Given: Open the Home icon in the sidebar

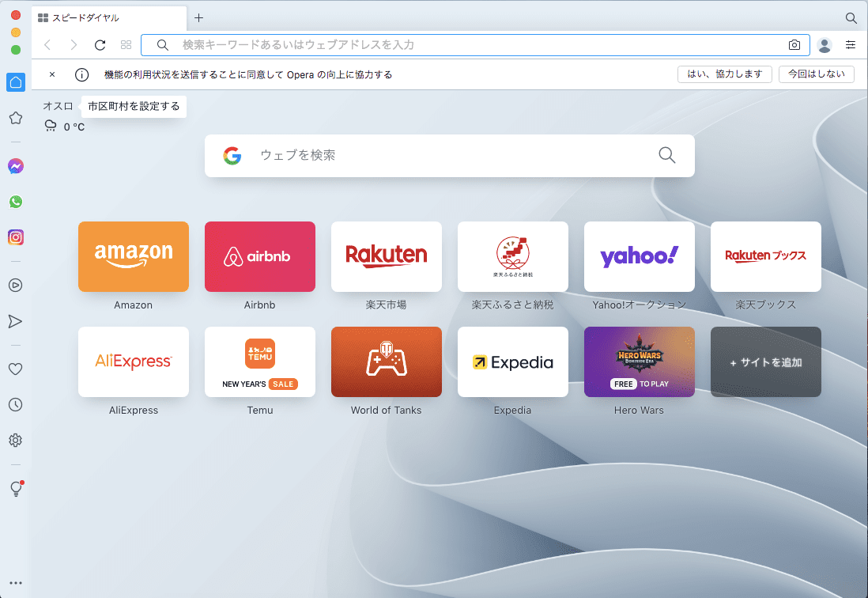Looking at the screenshot, I should point(16,82).
